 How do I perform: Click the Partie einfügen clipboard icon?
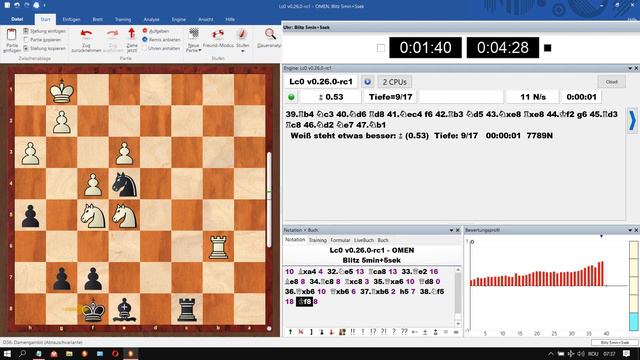click(x=11, y=35)
